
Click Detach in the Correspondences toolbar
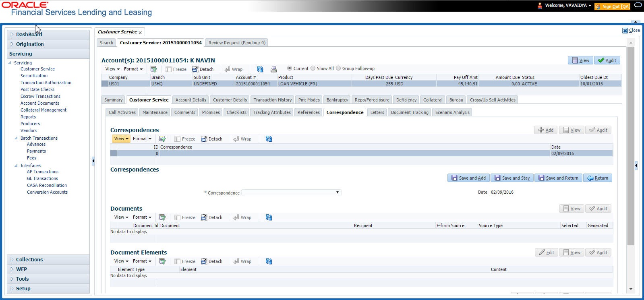point(212,139)
